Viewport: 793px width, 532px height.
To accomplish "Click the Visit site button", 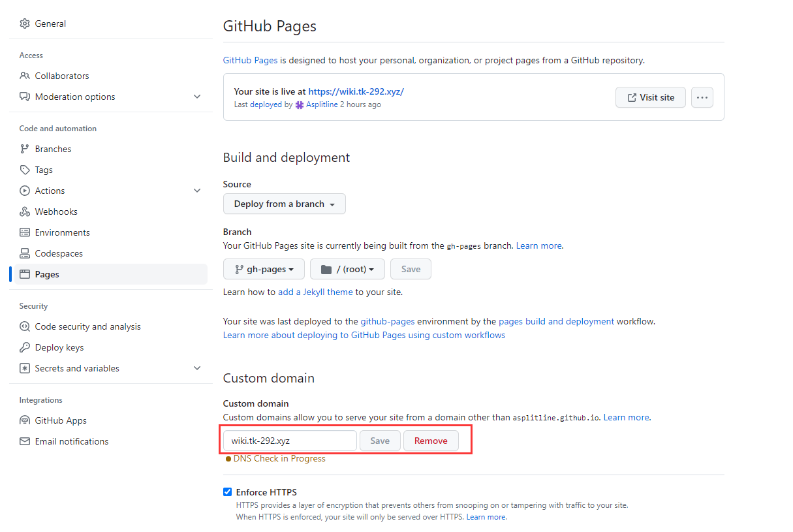I will (651, 97).
